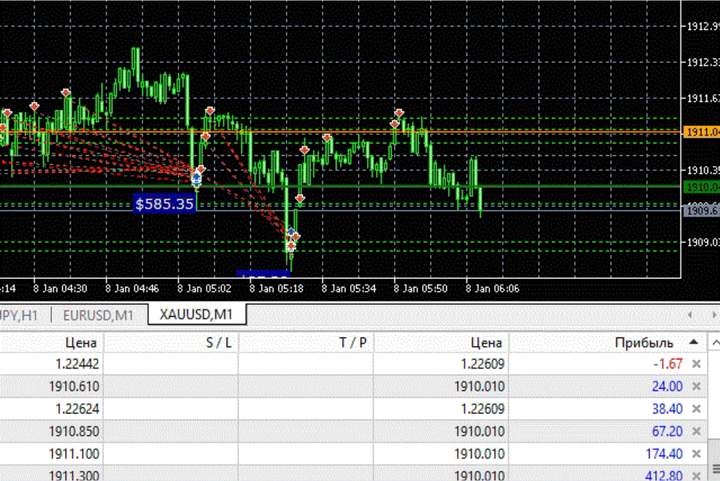The height and width of the screenshot is (481, 720).
Task: Click the orange 1911.04 price level label
Action: click(699, 132)
